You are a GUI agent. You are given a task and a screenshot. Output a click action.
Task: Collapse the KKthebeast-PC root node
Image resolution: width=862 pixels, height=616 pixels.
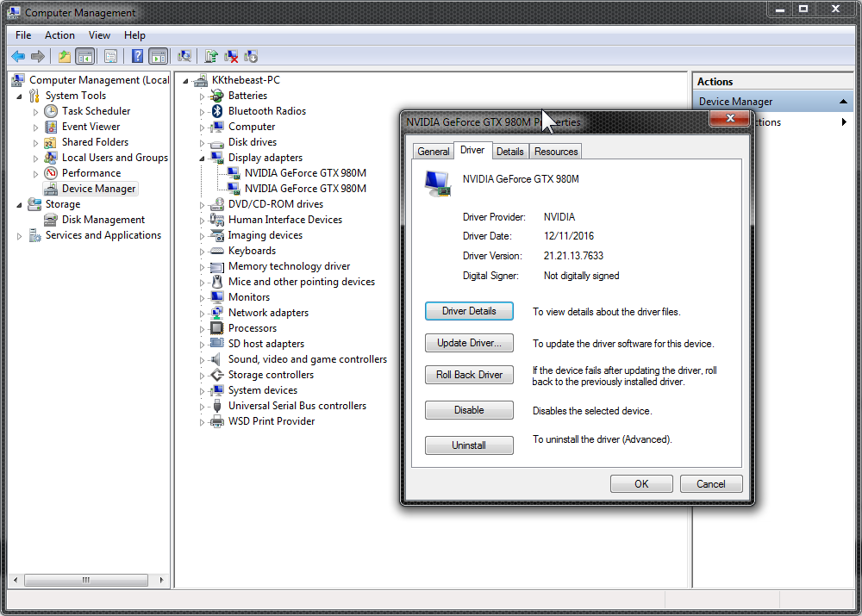[185, 81]
